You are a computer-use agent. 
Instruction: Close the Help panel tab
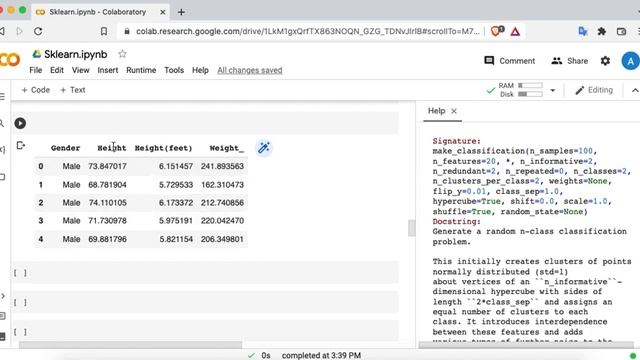coord(454,111)
